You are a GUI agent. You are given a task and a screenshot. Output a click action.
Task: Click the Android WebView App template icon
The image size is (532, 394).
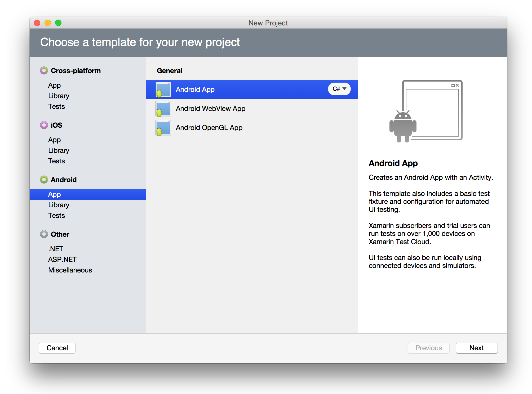pyautogui.click(x=163, y=109)
